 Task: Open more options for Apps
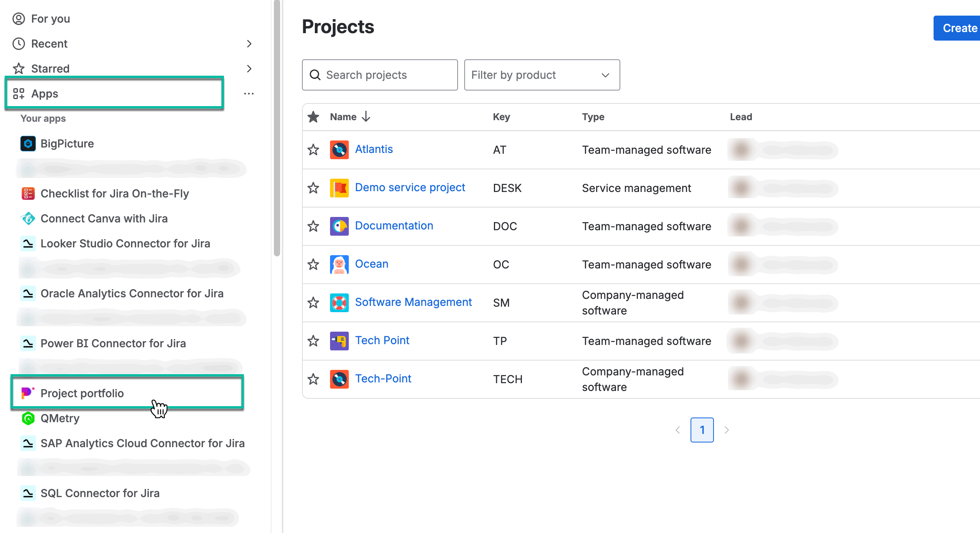coord(249,94)
